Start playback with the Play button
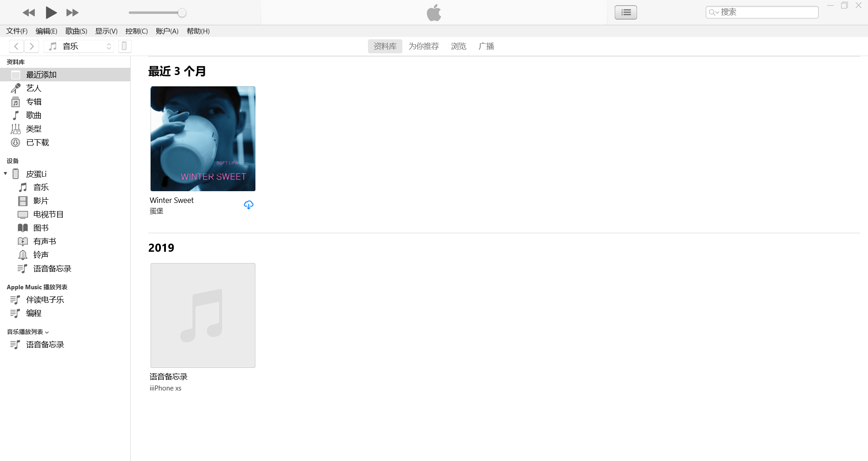 pos(51,13)
